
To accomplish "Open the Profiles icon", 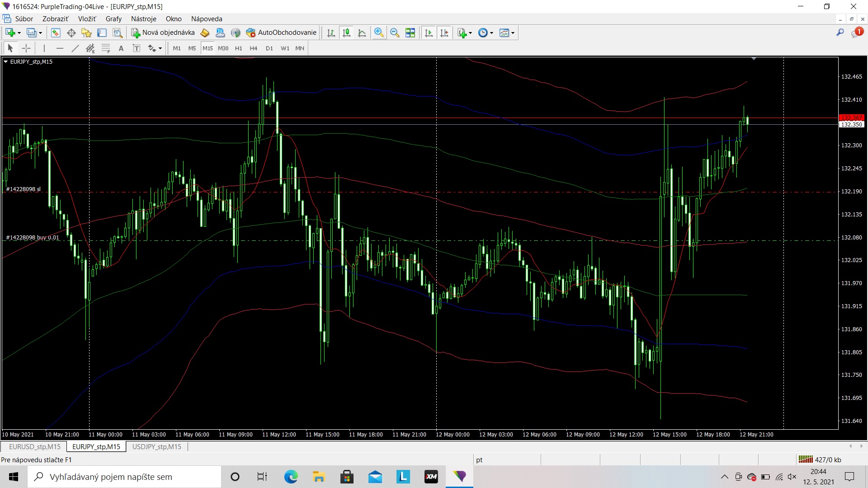I will point(31,33).
